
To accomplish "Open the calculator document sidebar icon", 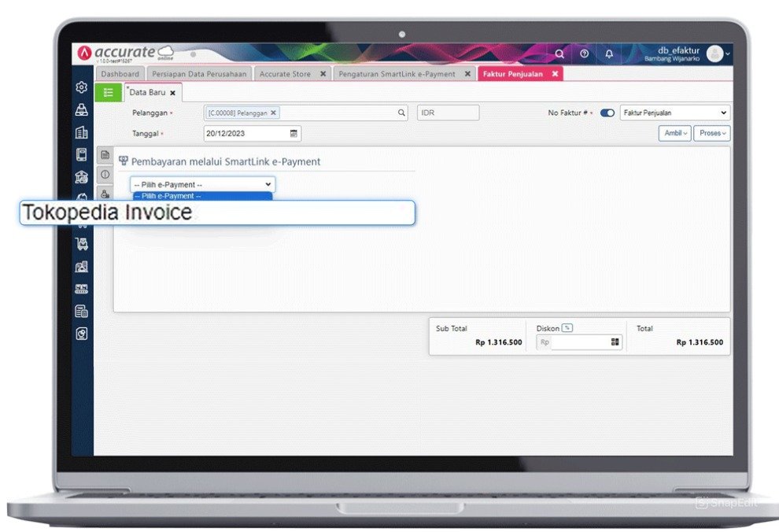I will click(82, 311).
